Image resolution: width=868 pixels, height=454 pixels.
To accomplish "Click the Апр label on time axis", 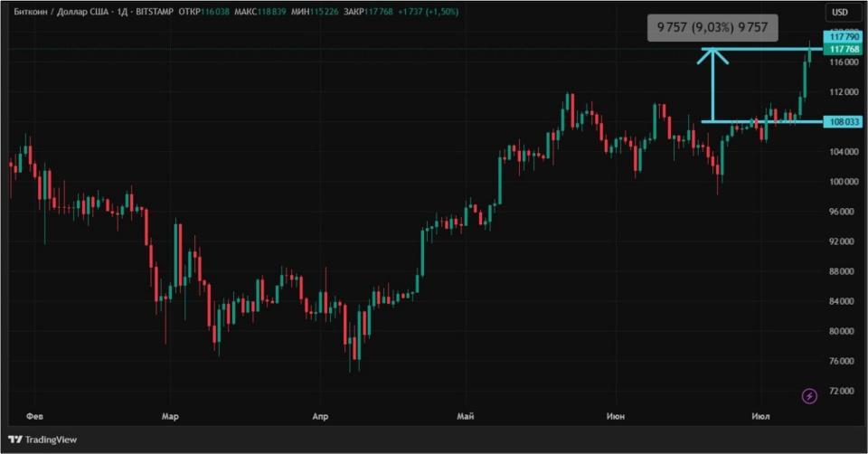I will [320, 416].
